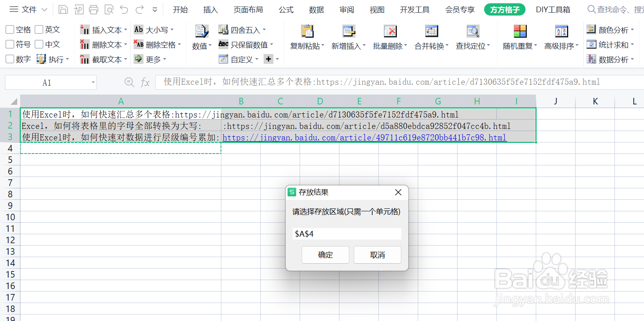This screenshot has height=321, width=644.
Task: Click the 合并转换 icon
Action: tap(432, 31)
